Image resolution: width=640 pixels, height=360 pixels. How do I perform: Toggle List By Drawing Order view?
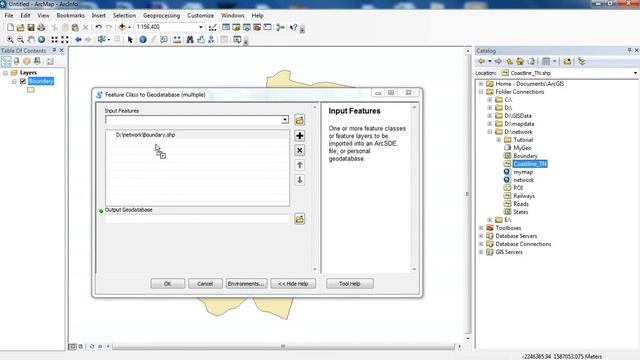(6, 61)
